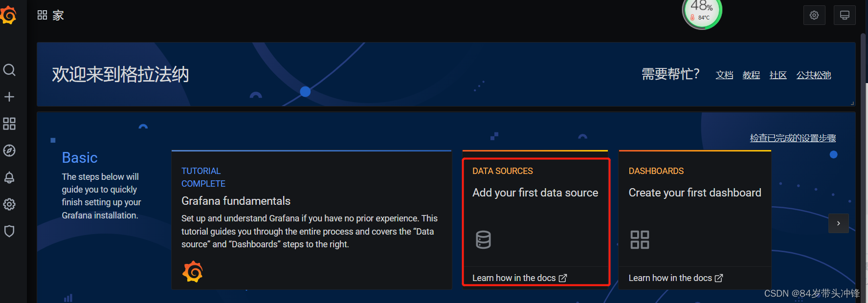Click external link icon in Dashboards card
The height and width of the screenshot is (303, 868).
click(x=719, y=278)
